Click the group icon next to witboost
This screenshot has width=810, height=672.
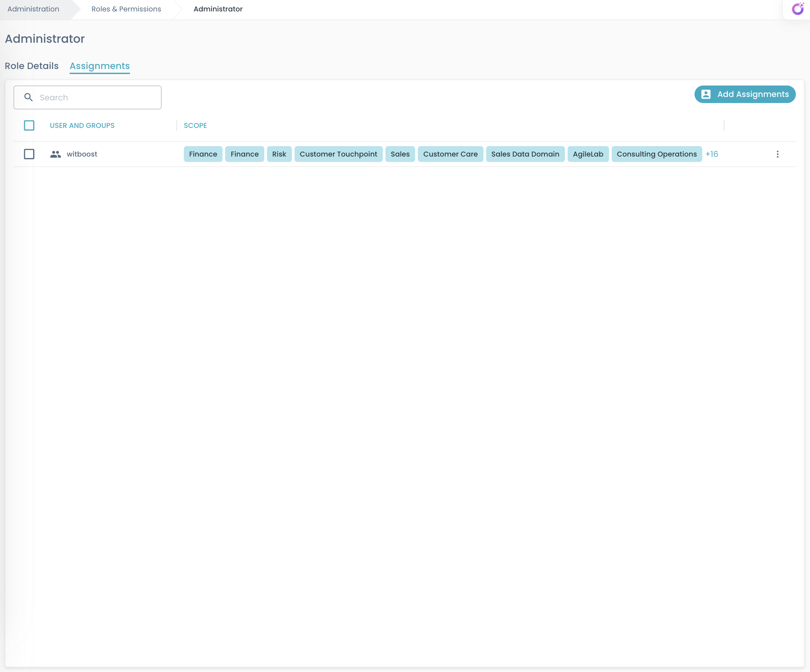pyautogui.click(x=55, y=154)
